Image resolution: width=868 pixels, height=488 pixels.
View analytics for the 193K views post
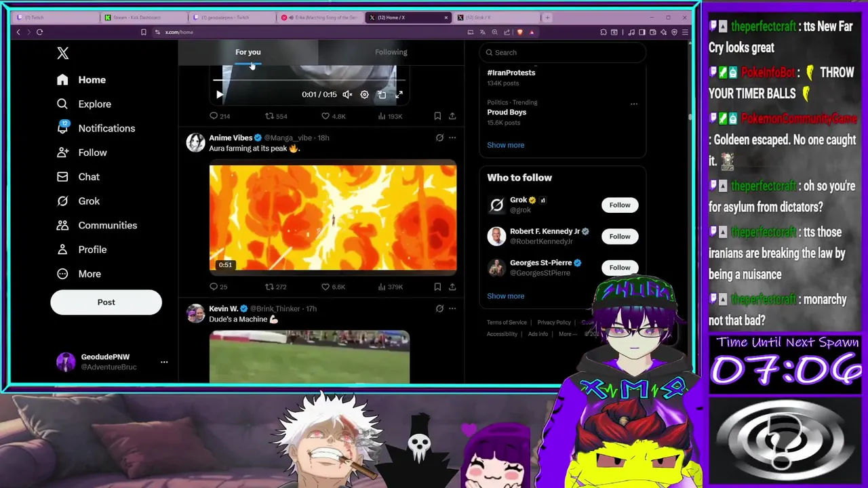click(x=390, y=116)
